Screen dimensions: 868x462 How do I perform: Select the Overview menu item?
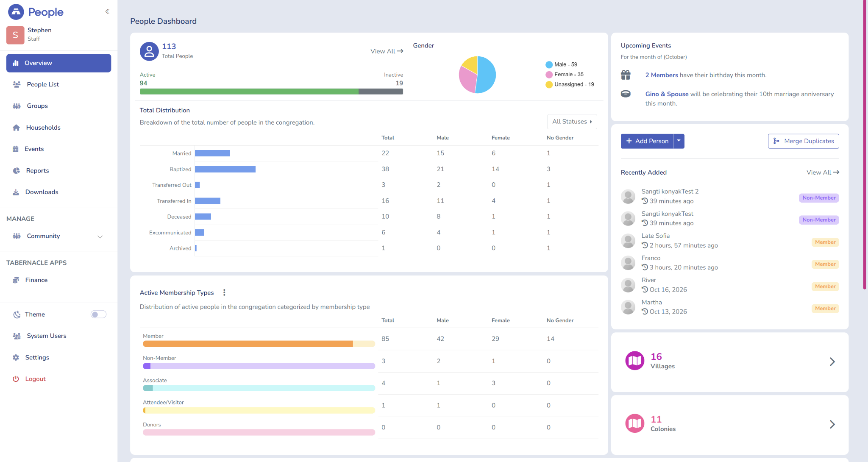pos(58,63)
